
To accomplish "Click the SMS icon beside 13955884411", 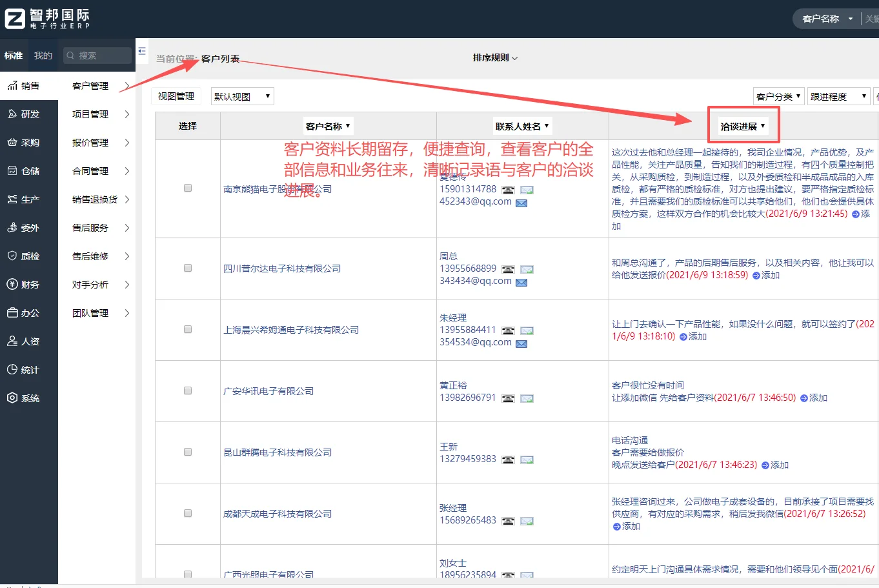I will click(x=527, y=330).
